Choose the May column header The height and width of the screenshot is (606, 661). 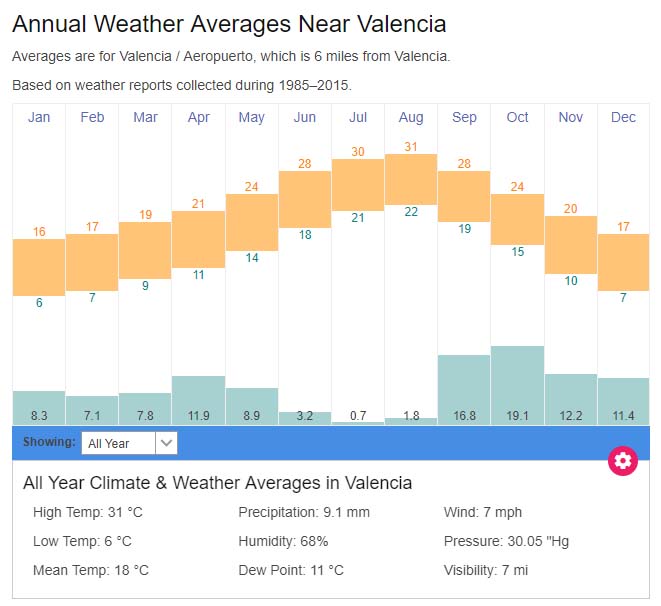pyautogui.click(x=252, y=117)
